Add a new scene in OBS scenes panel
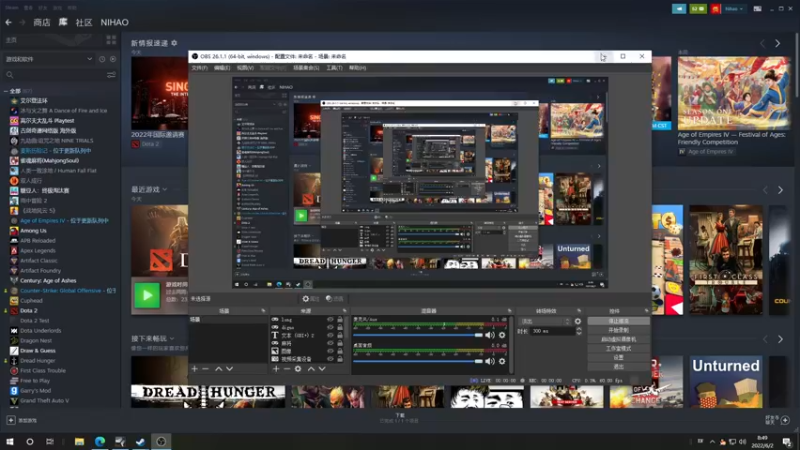 pyautogui.click(x=194, y=368)
